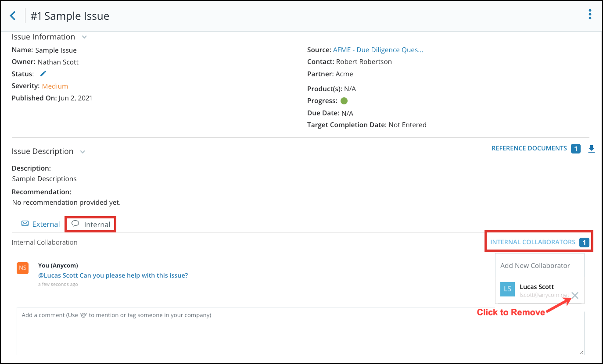Toggle the Internal Collaborators list

tap(533, 242)
